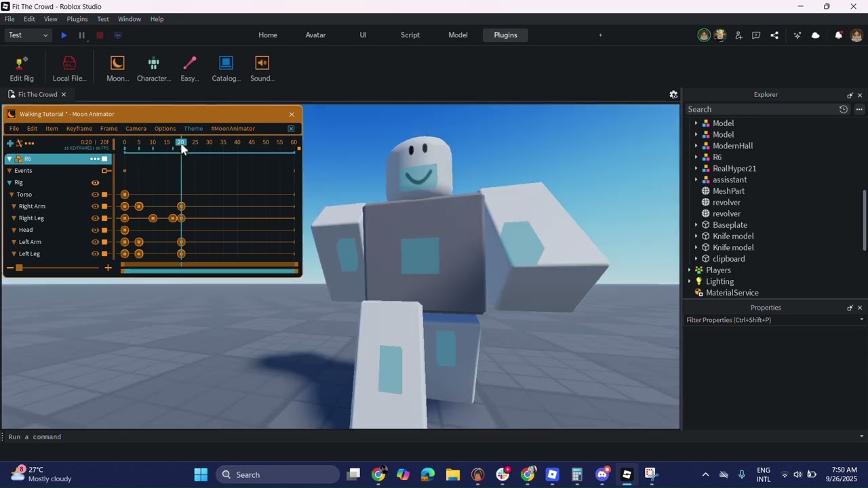Screen dimensions: 868x488
Task: Launch the Moon Animator plugin
Action: (117, 69)
